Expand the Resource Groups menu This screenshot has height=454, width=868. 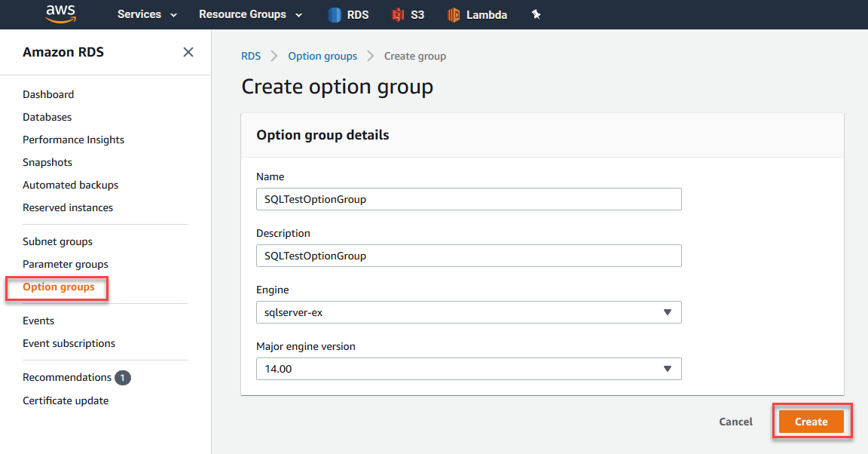click(x=250, y=14)
